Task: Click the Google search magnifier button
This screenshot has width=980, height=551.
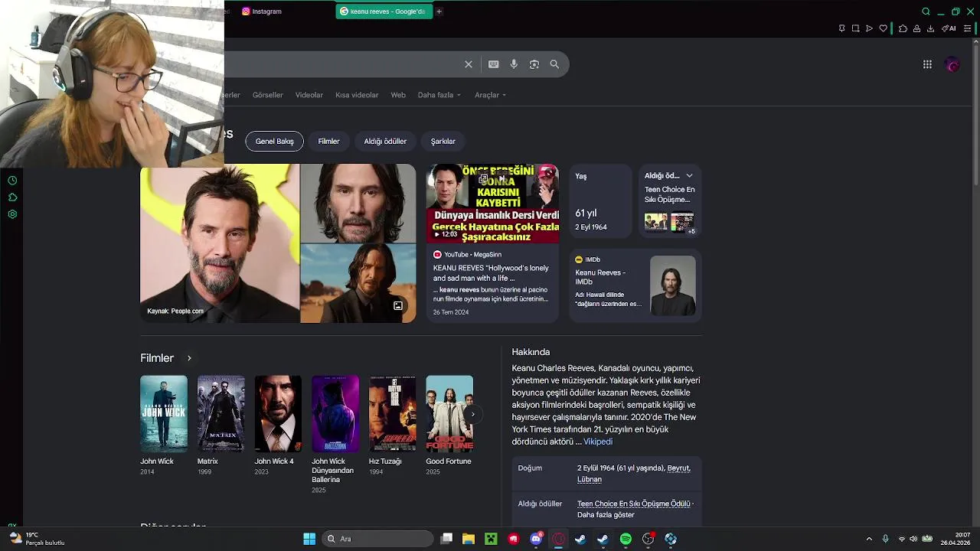Action: pyautogui.click(x=554, y=64)
